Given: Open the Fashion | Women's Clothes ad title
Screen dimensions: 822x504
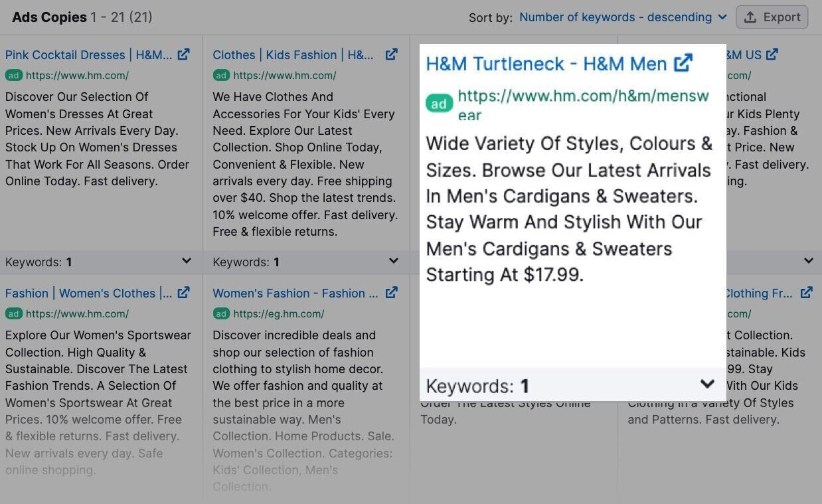Looking at the screenshot, I should coord(89,294).
